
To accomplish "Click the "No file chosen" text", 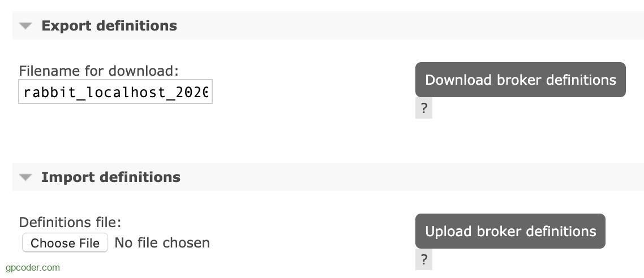I will pos(162,243).
